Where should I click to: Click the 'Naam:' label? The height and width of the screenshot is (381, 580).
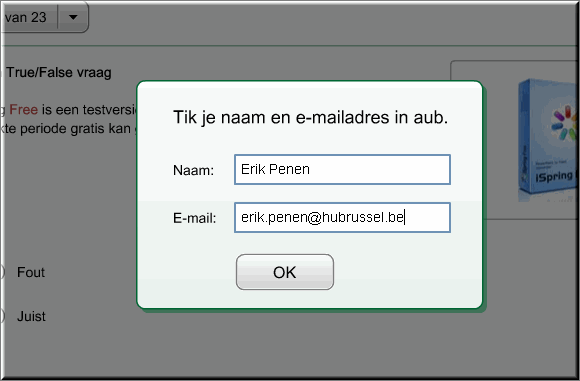coord(193,170)
